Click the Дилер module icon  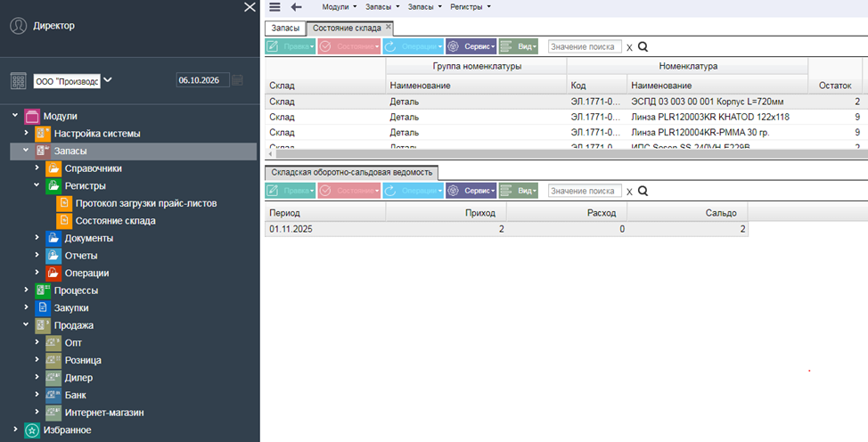(53, 378)
